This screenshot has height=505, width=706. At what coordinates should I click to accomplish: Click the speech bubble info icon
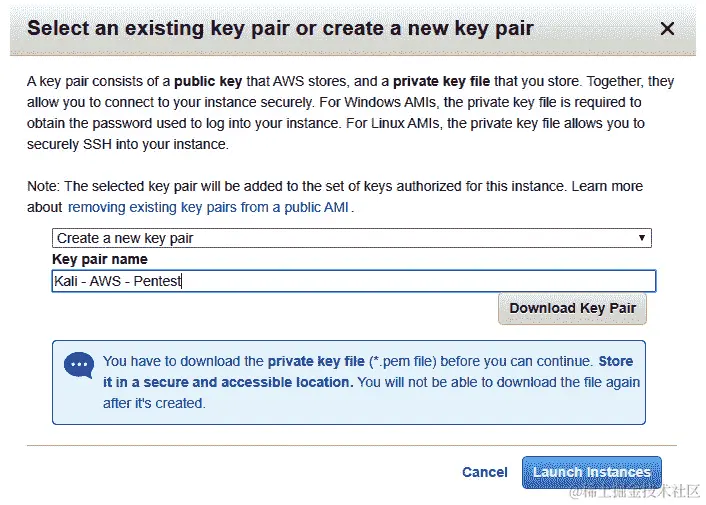79,365
